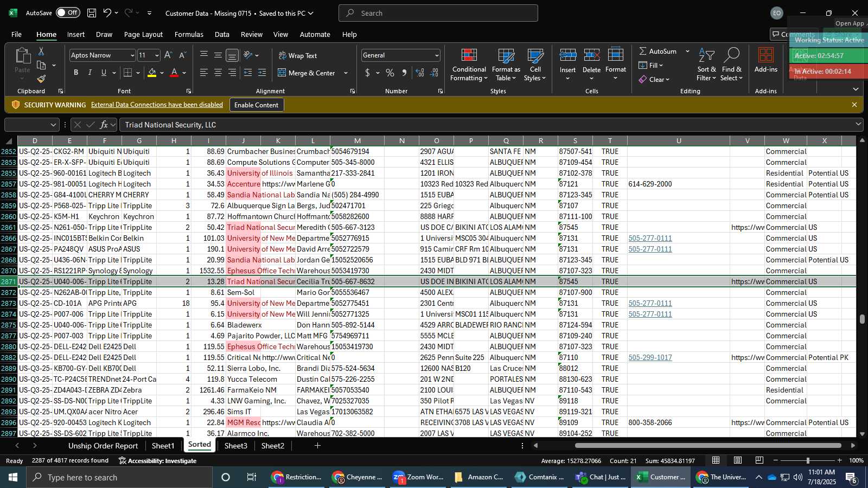The height and width of the screenshot is (488, 868).
Task: Switch to the Unship Order Report sheet
Action: click(103, 446)
